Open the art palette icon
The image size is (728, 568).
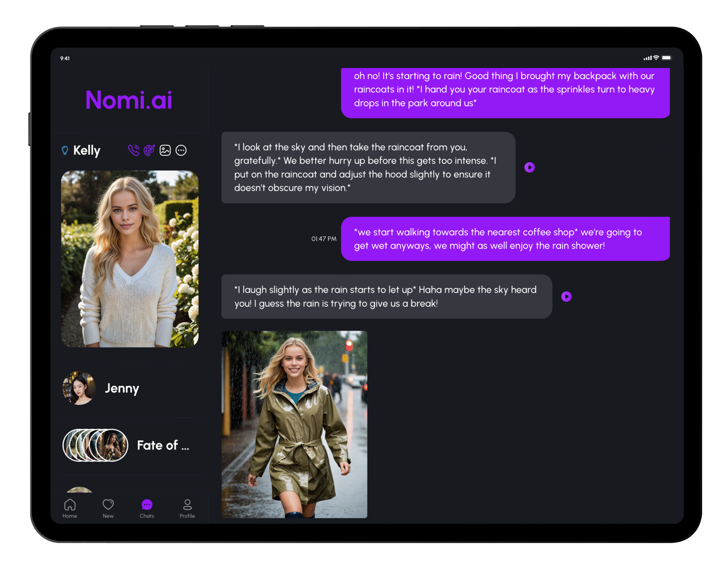point(149,151)
